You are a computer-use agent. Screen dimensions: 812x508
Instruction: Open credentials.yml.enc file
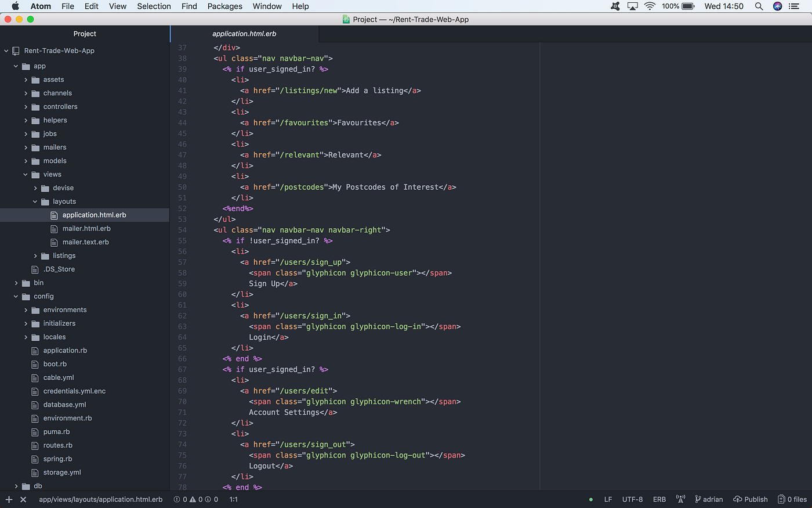tap(74, 391)
